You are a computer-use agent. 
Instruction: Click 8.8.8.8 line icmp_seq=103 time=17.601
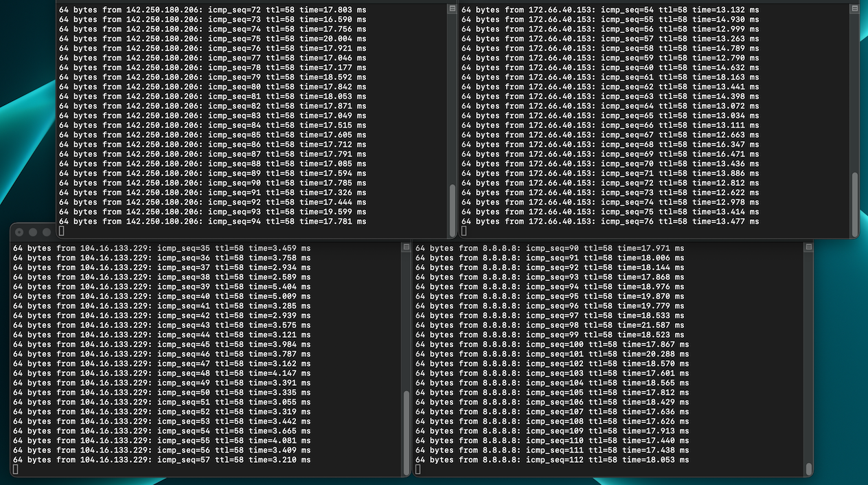[552, 373]
